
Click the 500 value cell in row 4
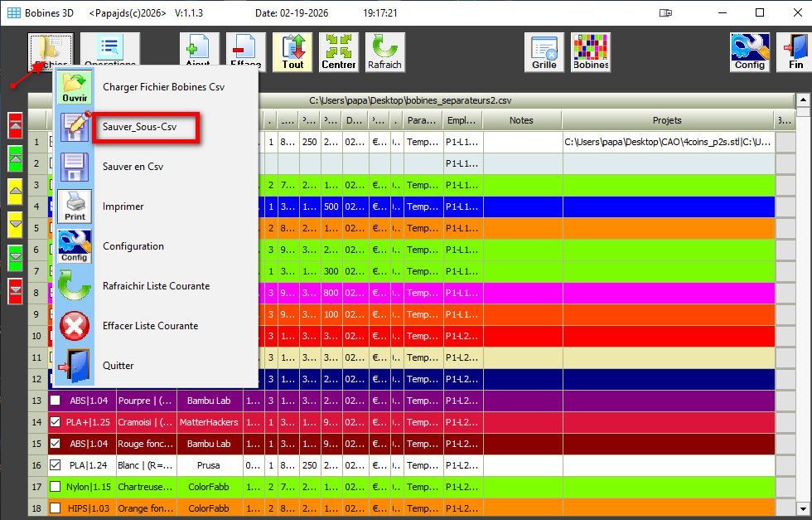[x=331, y=207]
